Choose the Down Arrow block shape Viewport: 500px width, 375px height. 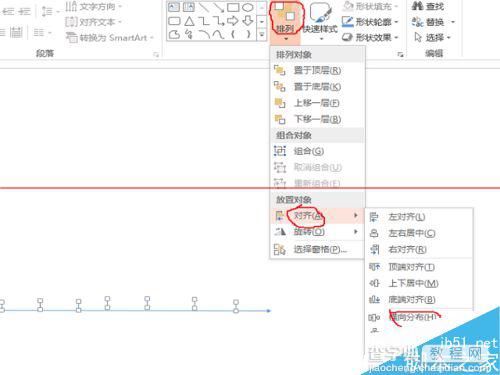248,21
